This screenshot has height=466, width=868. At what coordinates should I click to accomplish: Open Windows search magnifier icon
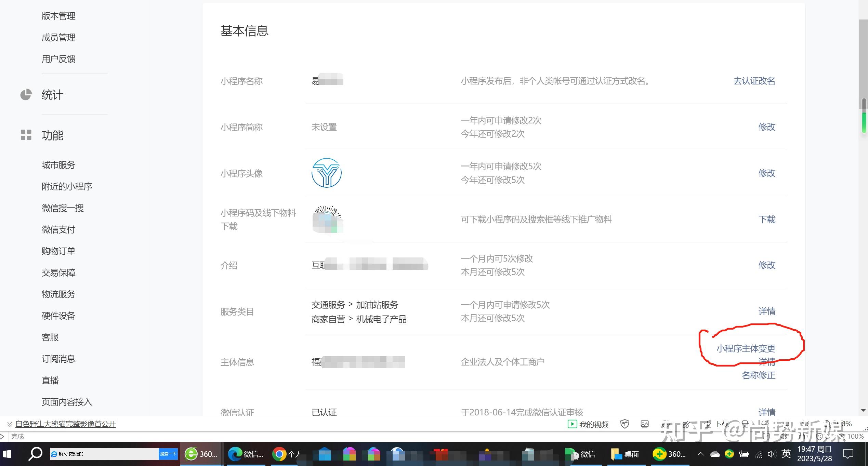click(35, 454)
